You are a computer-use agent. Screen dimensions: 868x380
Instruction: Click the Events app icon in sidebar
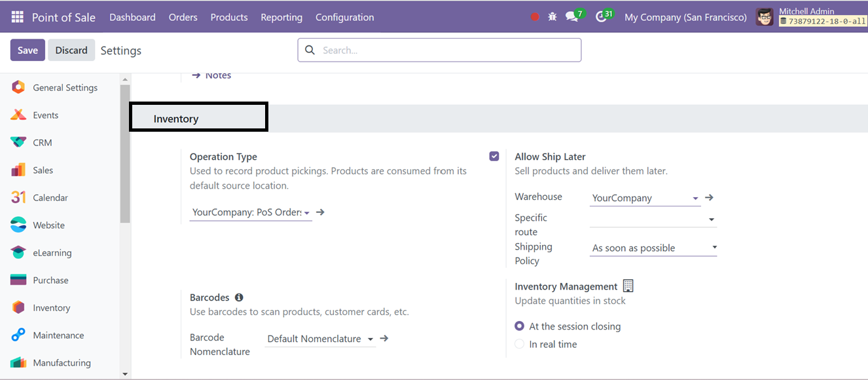(18, 115)
